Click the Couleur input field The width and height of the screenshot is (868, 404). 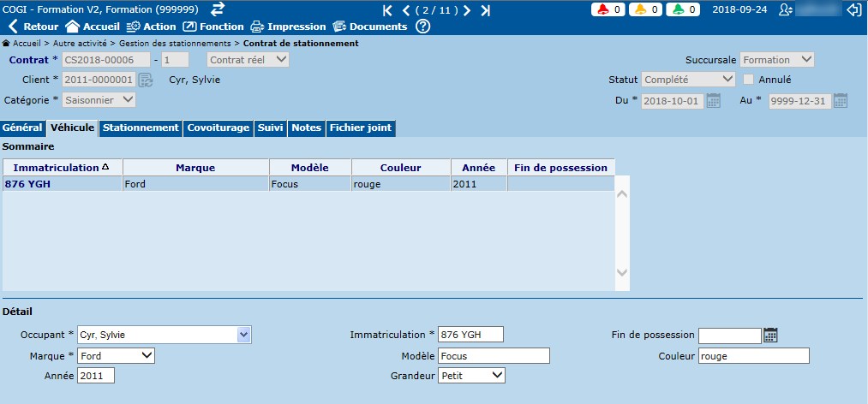(752, 355)
